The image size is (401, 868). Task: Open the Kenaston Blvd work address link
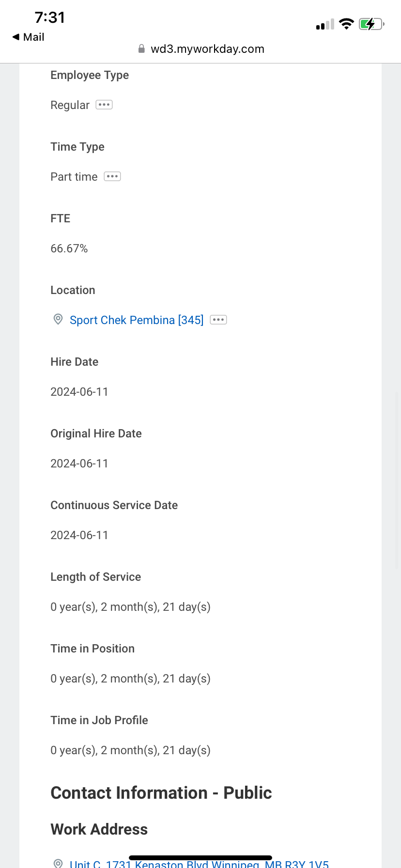(x=199, y=864)
